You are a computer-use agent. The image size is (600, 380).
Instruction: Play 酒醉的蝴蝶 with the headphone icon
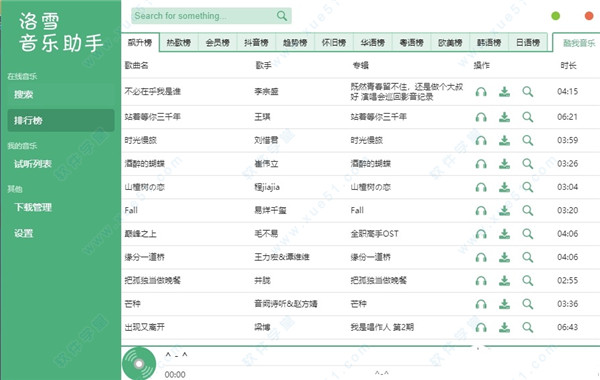(481, 164)
